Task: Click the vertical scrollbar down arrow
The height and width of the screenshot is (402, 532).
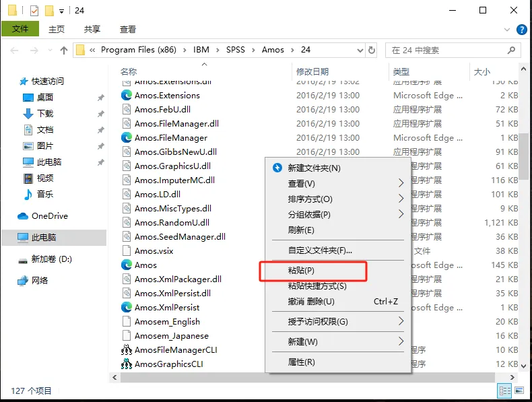Action: (x=523, y=366)
